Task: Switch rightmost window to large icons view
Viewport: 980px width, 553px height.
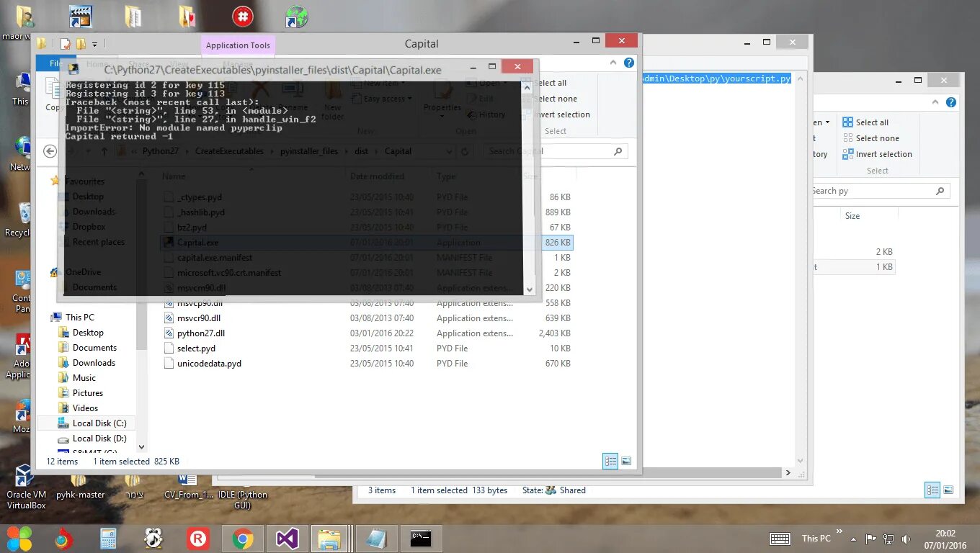Action: click(x=949, y=490)
